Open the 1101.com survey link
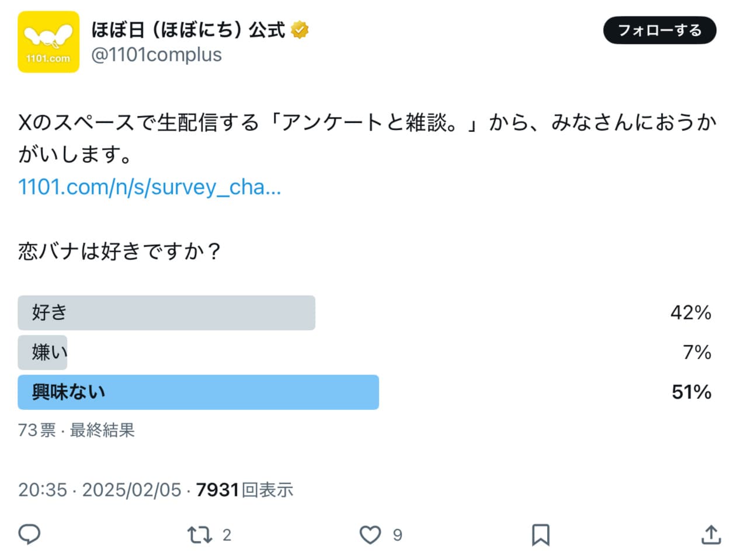 click(149, 187)
